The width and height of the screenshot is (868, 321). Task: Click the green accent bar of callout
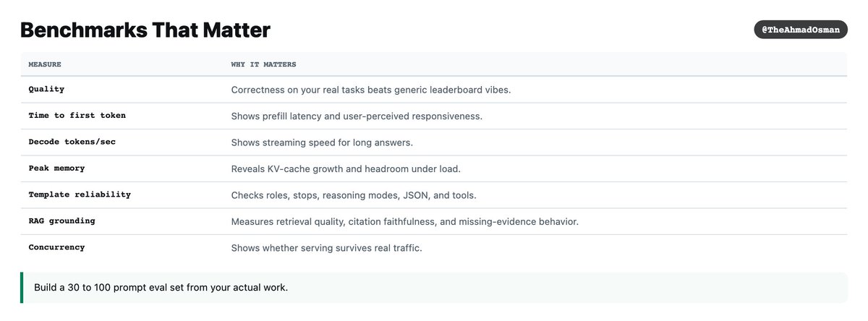(22, 288)
